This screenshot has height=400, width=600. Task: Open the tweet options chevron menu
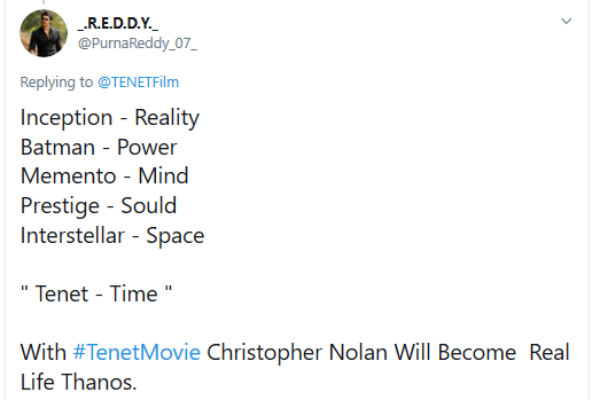[566, 21]
